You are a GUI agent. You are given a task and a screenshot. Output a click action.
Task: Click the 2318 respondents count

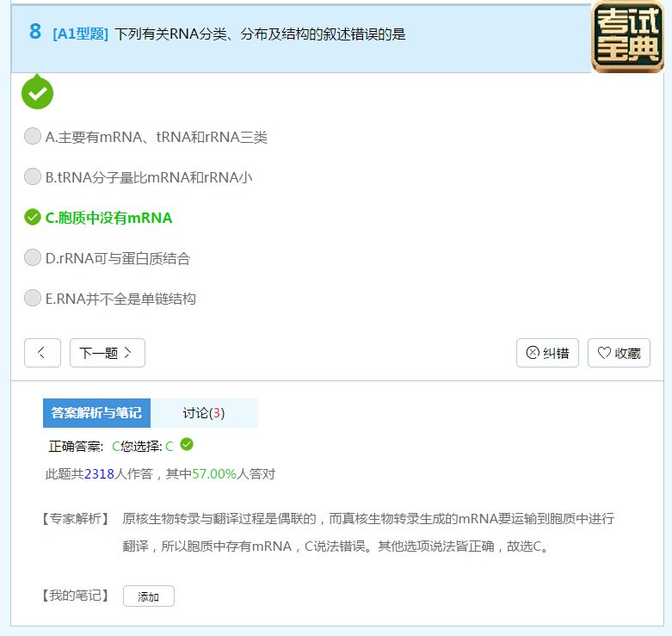pyautogui.click(x=99, y=473)
